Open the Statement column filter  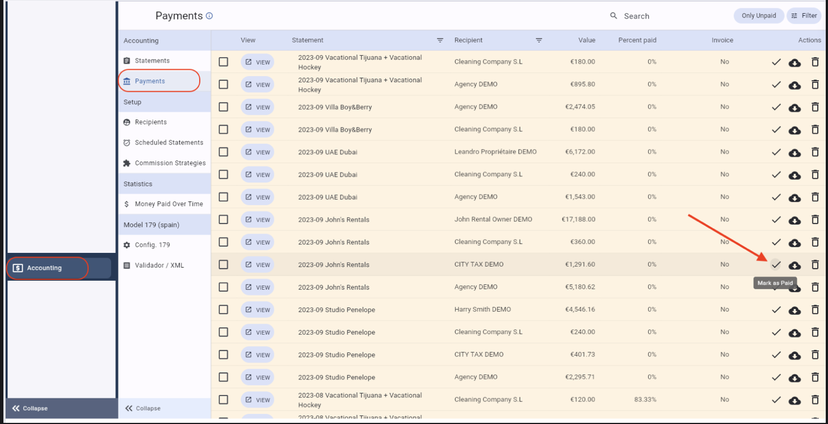[440, 41]
